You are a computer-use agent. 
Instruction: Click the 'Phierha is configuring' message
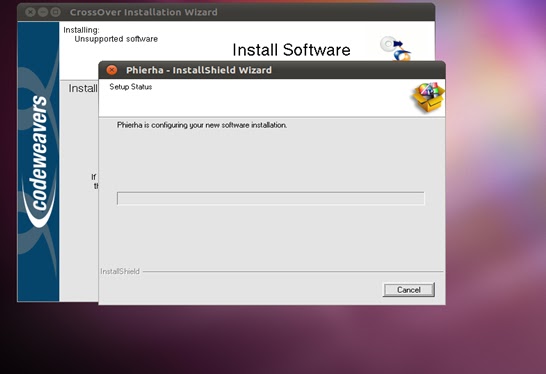click(x=202, y=125)
